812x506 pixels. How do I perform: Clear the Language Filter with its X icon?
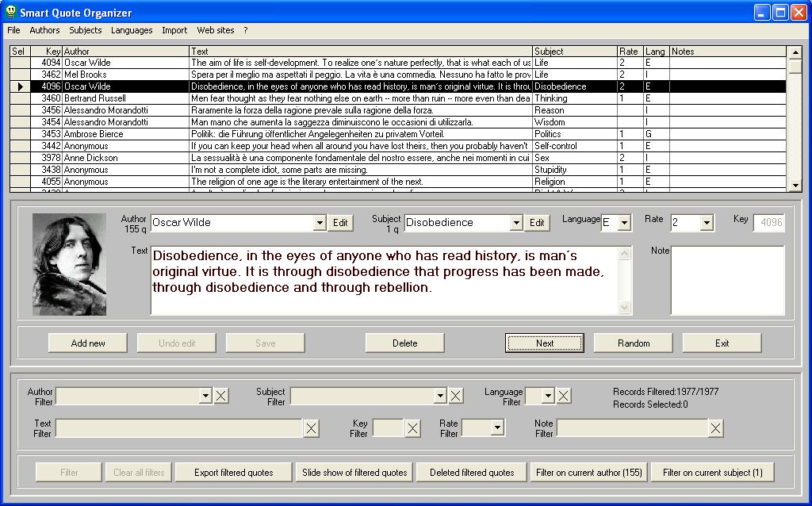coord(563,396)
